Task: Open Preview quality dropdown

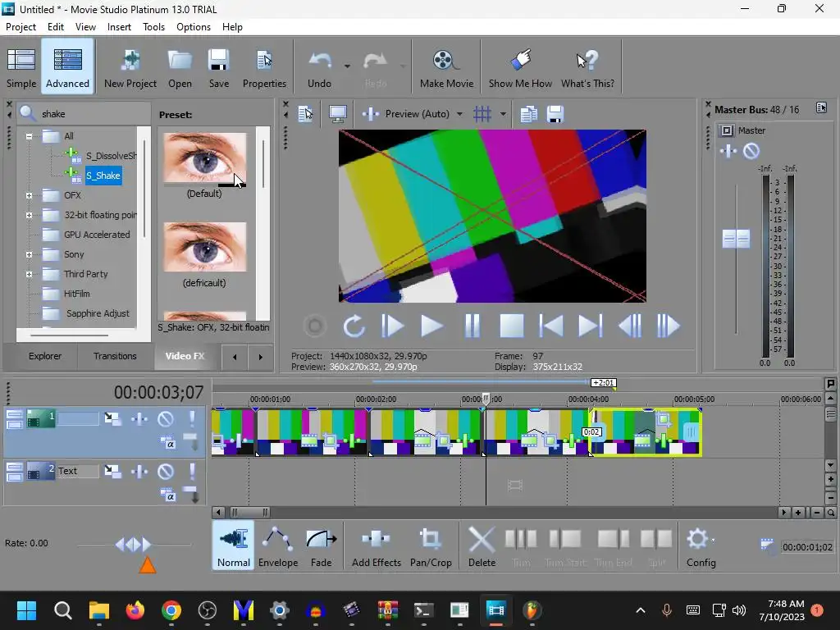Action: [x=459, y=114]
